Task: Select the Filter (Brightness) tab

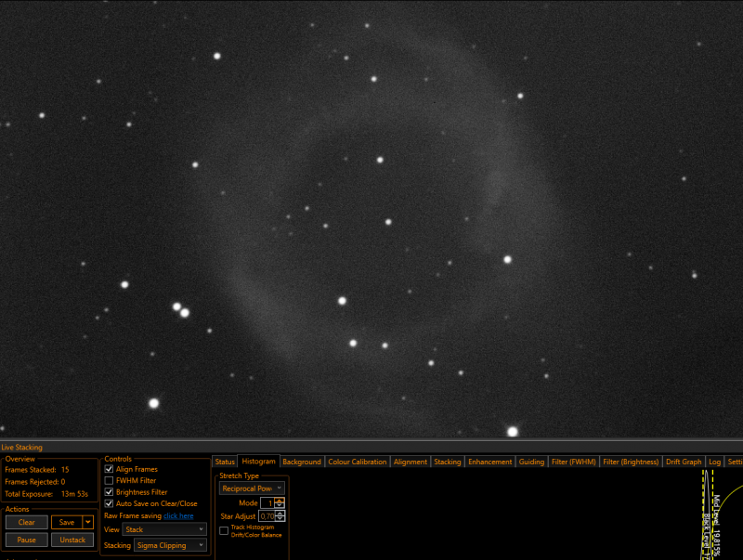Action: pos(631,462)
